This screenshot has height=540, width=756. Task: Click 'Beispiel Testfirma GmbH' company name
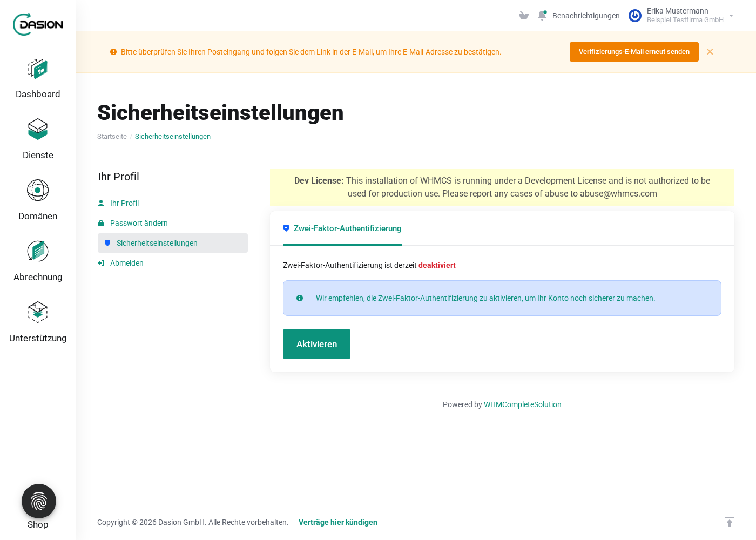pyautogui.click(x=685, y=20)
